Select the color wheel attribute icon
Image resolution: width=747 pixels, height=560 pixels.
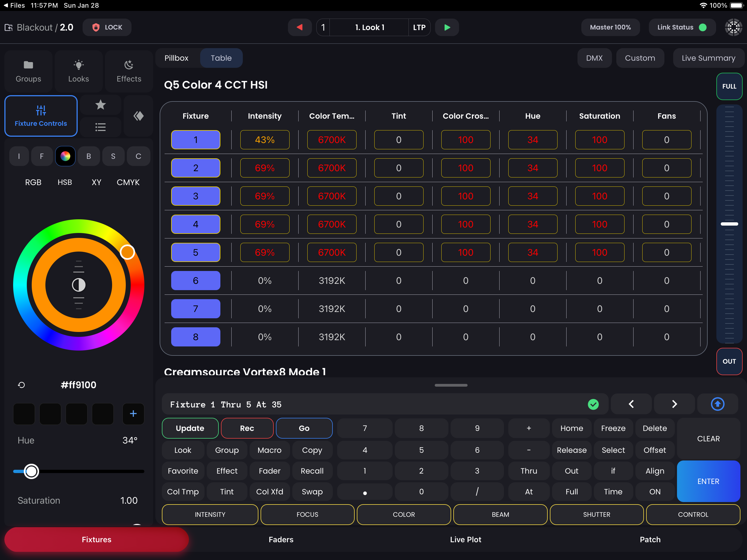(65, 156)
